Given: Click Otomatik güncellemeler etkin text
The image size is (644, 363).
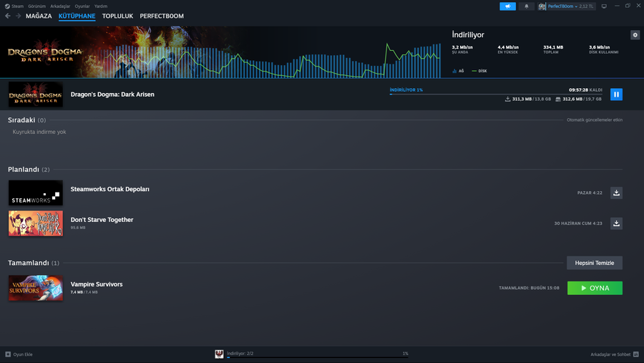Looking at the screenshot, I should [x=595, y=120].
